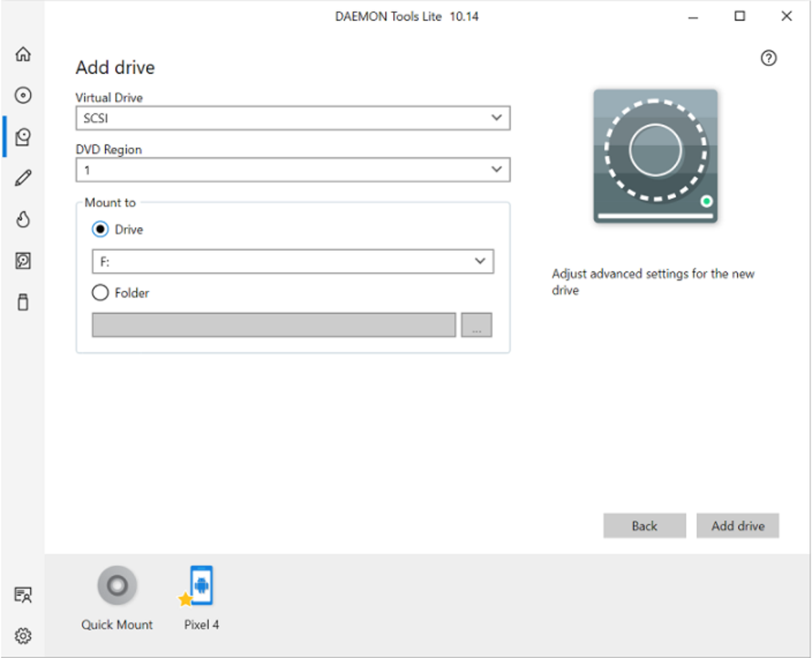
Task: Open the Editor pencil sidebar icon
Action: 23,178
